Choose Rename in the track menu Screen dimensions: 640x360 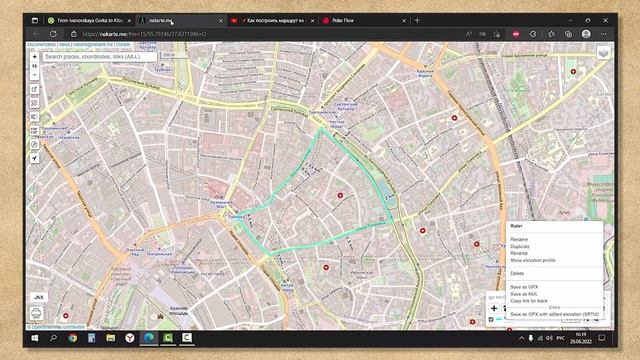[x=519, y=240]
